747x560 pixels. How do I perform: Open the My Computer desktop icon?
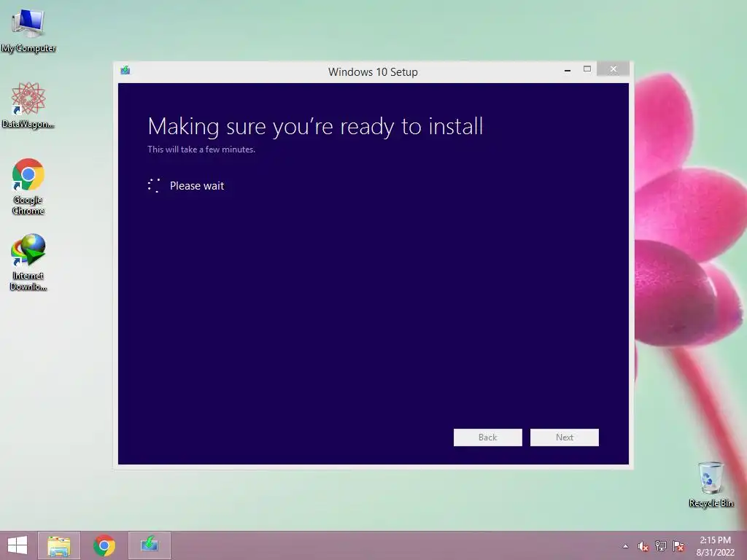tap(28, 30)
